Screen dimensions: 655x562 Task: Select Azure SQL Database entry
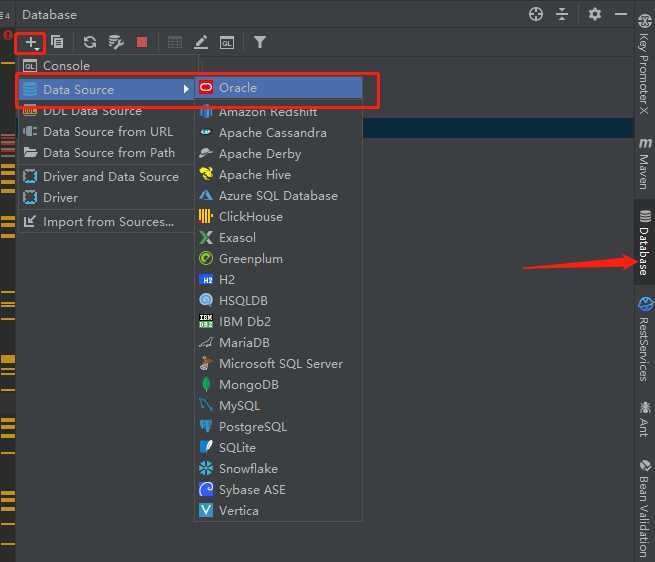click(x=279, y=196)
